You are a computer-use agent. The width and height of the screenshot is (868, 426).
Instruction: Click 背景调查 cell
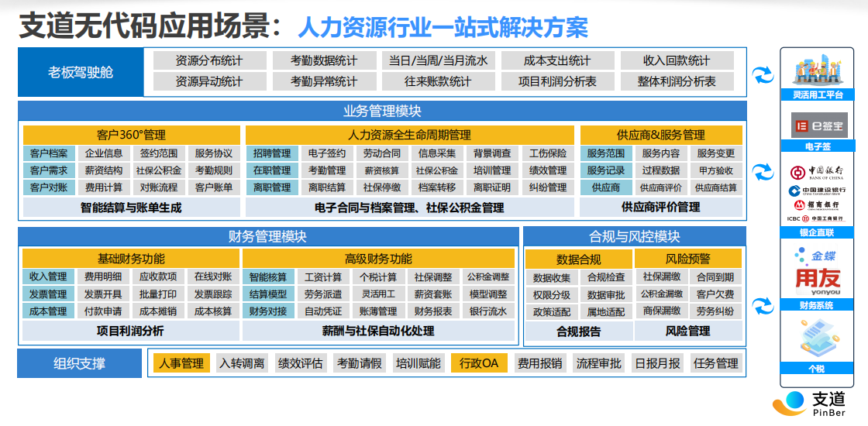pos(492,153)
